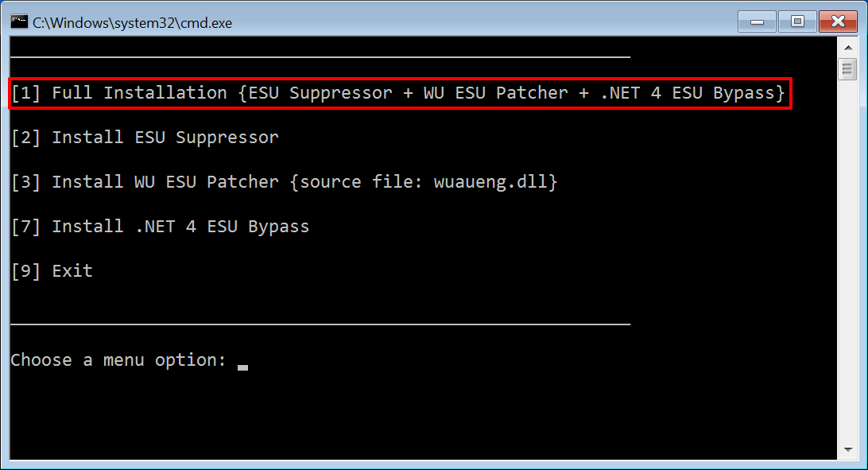This screenshot has width=868, height=470.
Task: Close the cmd.exe window
Action: [x=838, y=21]
